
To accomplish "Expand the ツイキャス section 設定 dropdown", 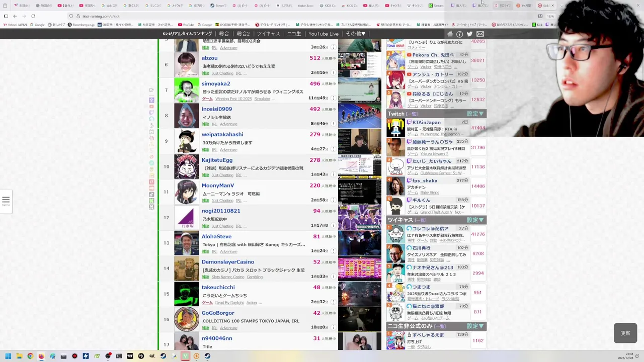I will coord(475,220).
